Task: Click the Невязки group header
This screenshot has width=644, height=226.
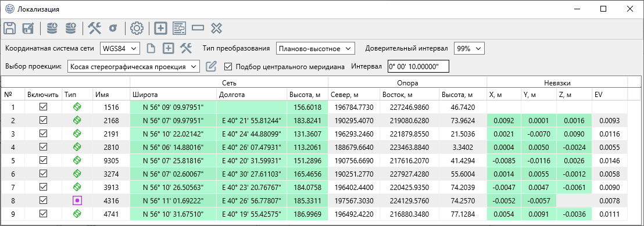Action: pyautogui.click(x=557, y=82)
